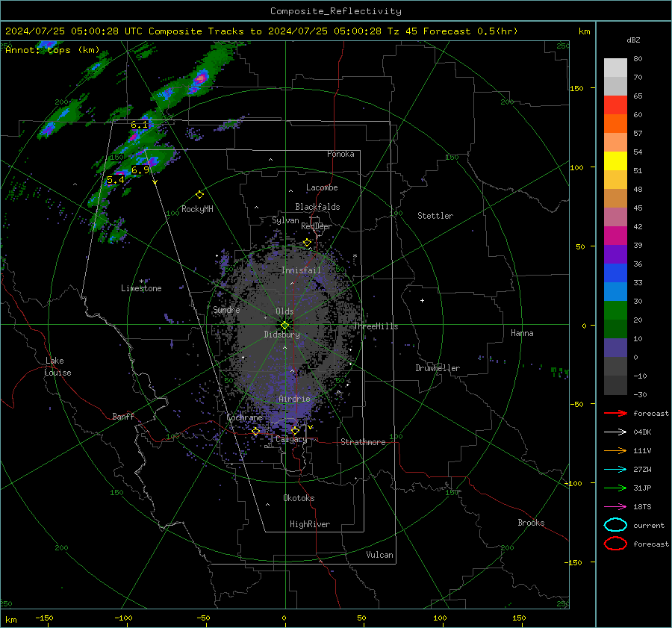
Task: Click the white 04DK arrow legend icon
Action: point(615,432)
